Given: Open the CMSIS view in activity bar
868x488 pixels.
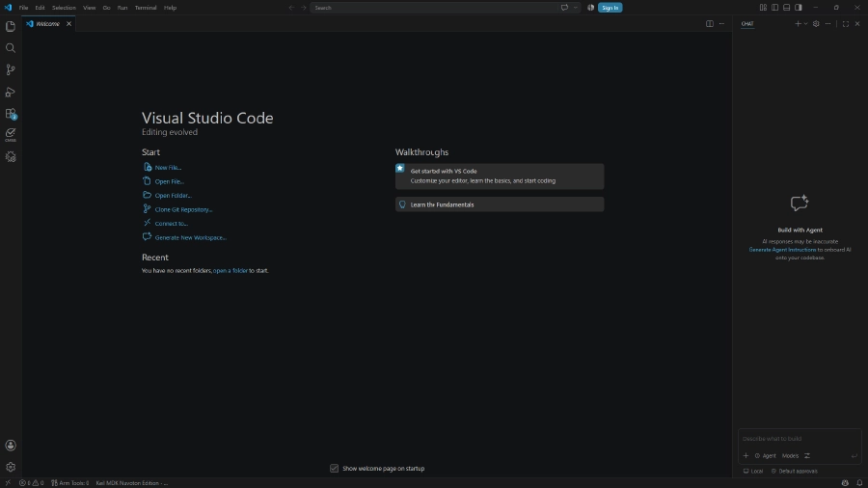Looking at the screenshot, I should (x=11, y=134).
